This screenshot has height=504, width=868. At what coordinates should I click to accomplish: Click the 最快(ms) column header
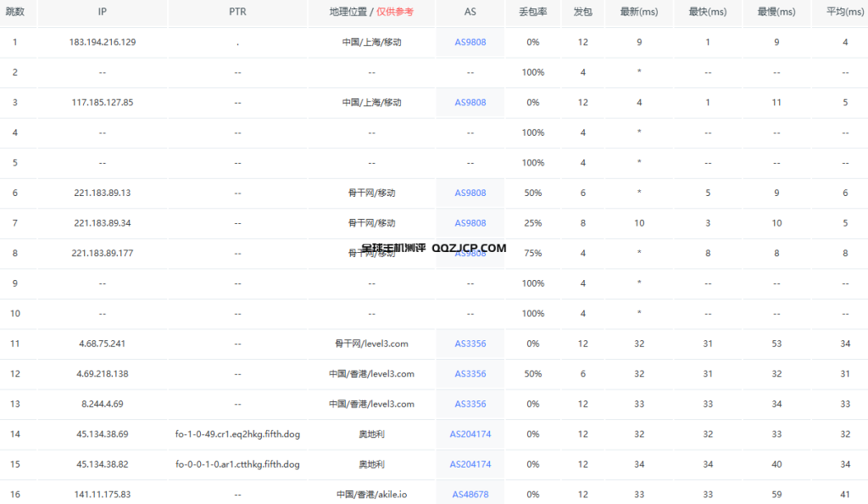707,12
